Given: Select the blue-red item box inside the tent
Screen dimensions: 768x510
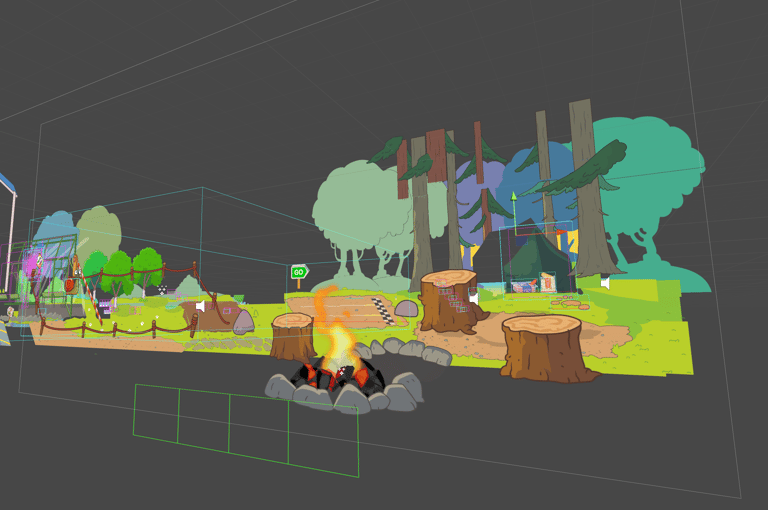Looking at the screenshot, I should pyautogui.click(x=525, y=286).
